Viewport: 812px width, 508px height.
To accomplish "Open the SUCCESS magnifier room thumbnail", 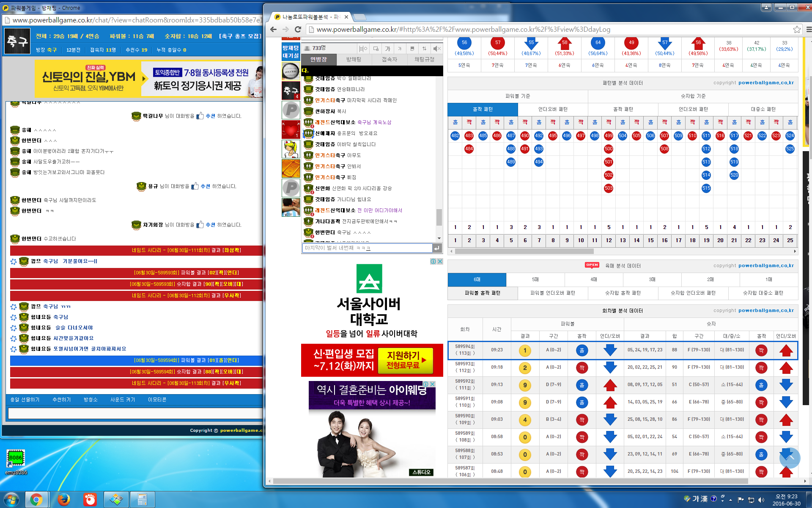I will 291,71.
